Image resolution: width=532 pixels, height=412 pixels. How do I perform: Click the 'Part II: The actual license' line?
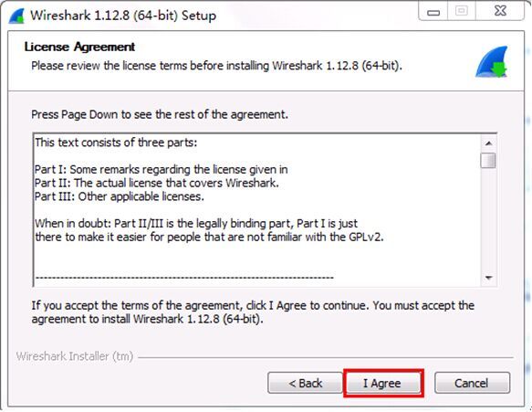pyautogui.click(x=157, y=183)
